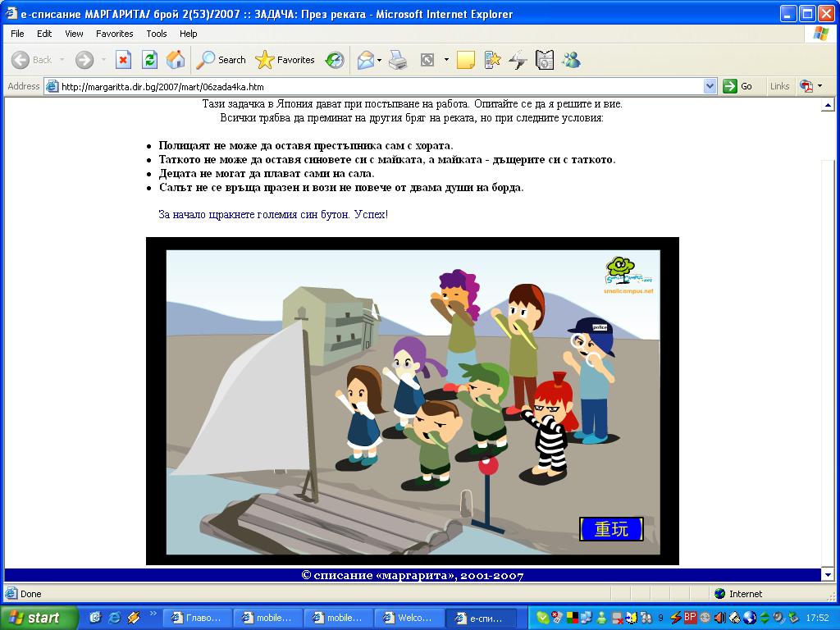The height and width of the screenshot is (630, 840).
Task: Open the Favorites menu
Action: pos(115,33)
